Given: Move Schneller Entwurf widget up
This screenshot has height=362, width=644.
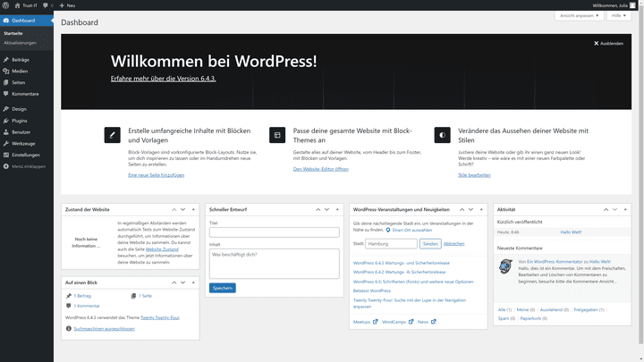Looking at the screenshot, I should click(x=318, y=210).
